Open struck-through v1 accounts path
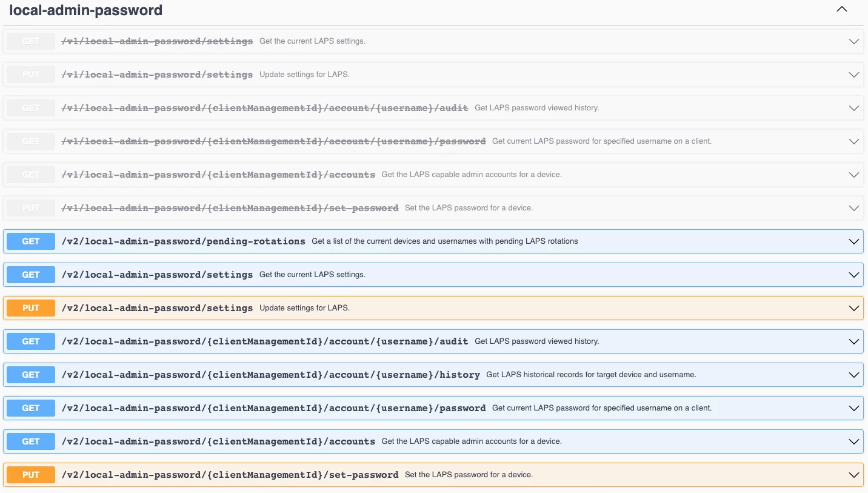The width and height of the screenshot is (868, 493). [218, 175]
